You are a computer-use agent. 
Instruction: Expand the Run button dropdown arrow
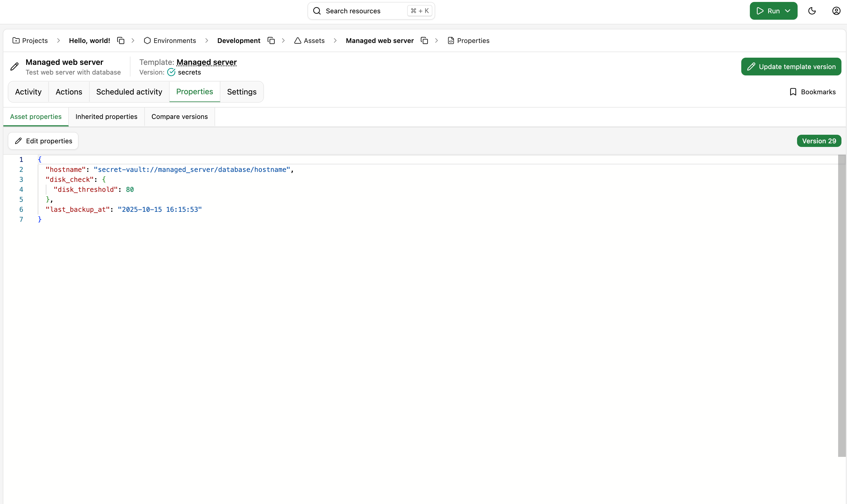click(788, 11)
